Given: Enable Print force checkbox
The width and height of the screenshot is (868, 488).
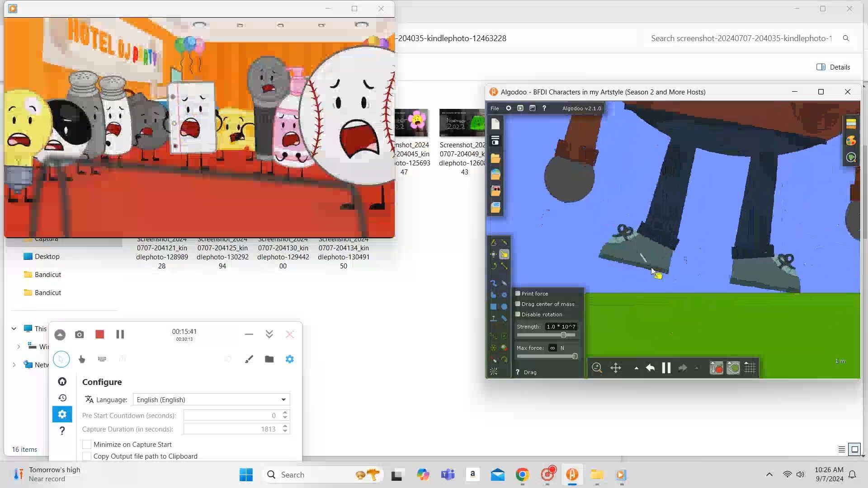Looking at the screenshot, I should click(x=518, y=293).
